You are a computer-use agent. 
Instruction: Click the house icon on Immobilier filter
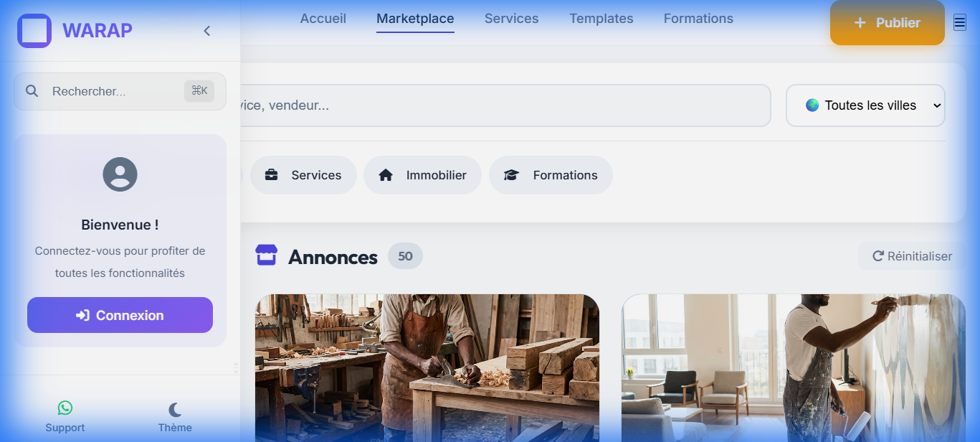(386, 174)
